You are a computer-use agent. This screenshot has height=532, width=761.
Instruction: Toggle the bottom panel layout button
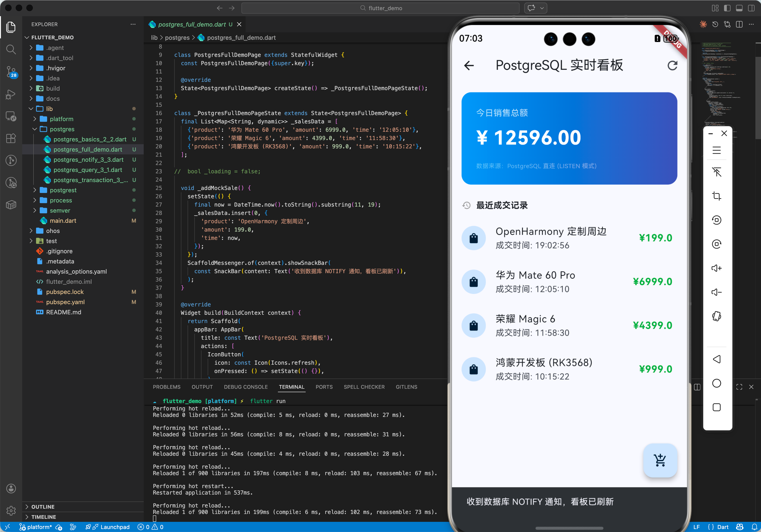click(x=739, y=8)
